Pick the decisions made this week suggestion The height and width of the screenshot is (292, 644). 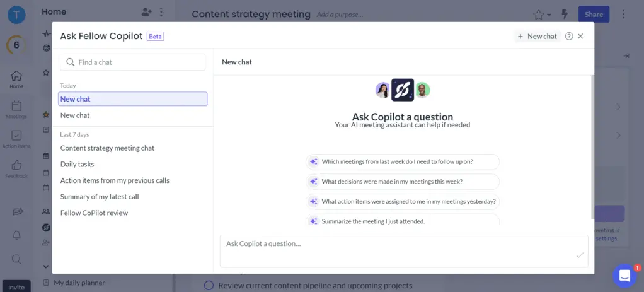click(402, 182)
